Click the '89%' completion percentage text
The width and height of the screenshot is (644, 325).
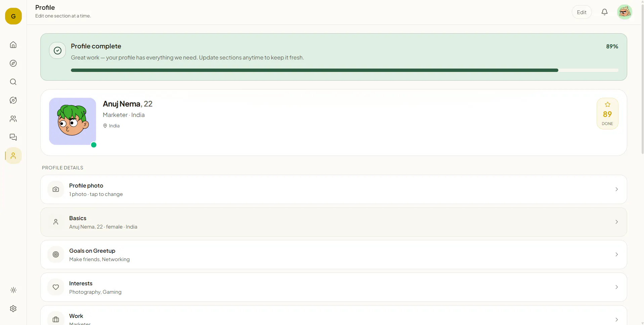click(612, 46)
